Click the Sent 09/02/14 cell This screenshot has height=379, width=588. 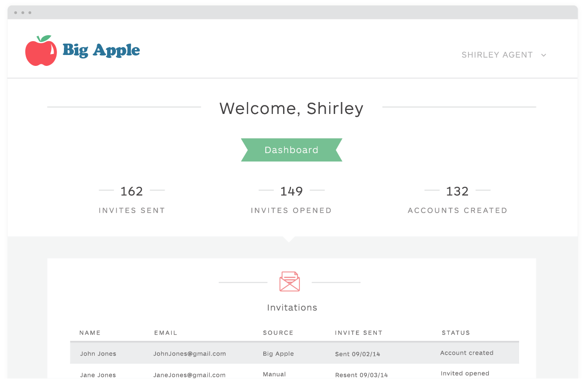pos(358,354)
